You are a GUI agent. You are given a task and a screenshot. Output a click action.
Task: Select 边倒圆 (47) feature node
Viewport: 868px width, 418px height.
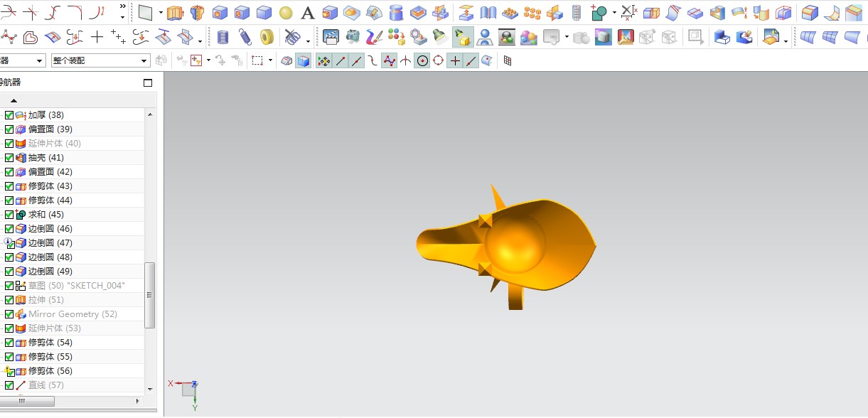50,243
